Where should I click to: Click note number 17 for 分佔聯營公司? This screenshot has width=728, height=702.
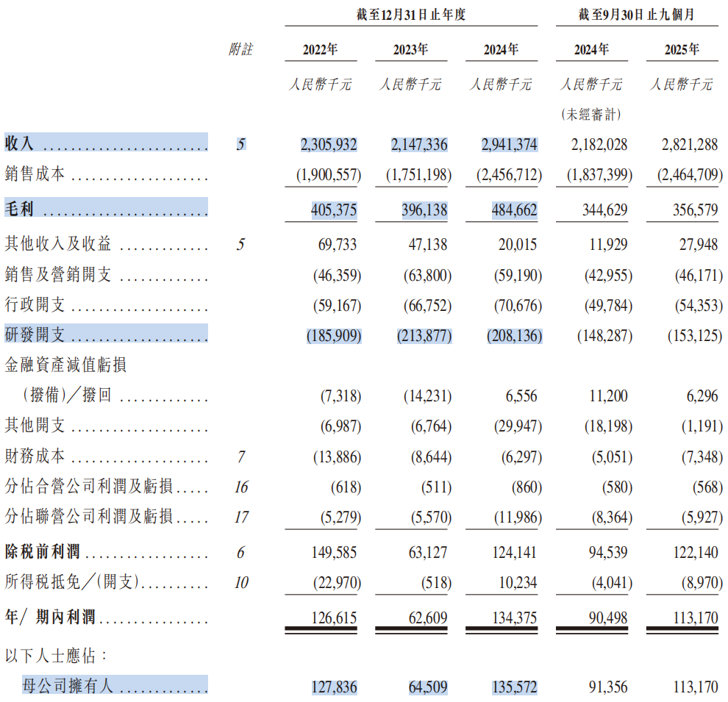[x=240, y=517]
